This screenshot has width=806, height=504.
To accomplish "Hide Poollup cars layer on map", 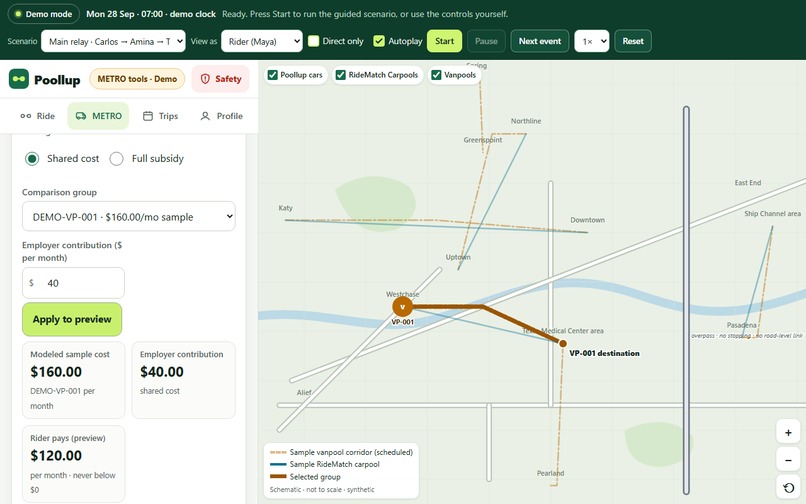I will (272, 75).
